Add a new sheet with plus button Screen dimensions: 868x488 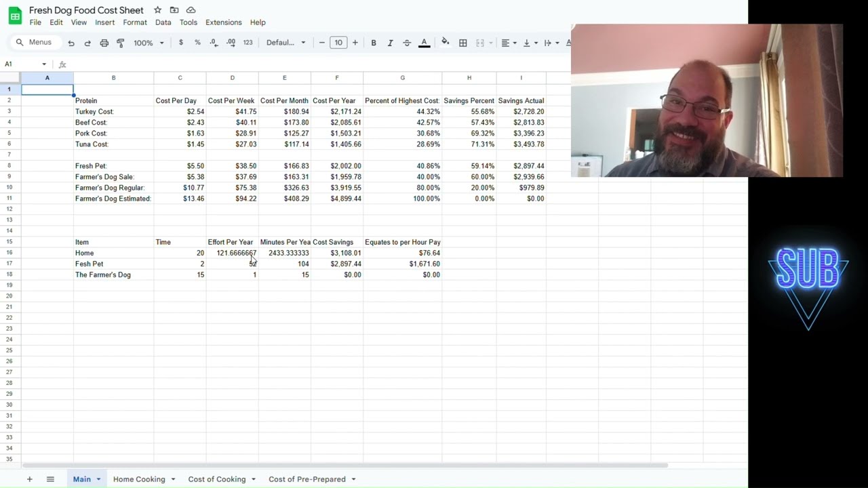[29, 479]
